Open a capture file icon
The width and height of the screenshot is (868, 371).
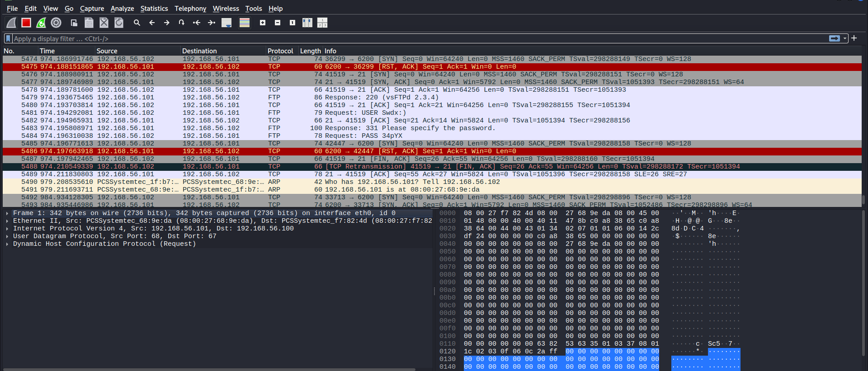click(x=74, y=23)
